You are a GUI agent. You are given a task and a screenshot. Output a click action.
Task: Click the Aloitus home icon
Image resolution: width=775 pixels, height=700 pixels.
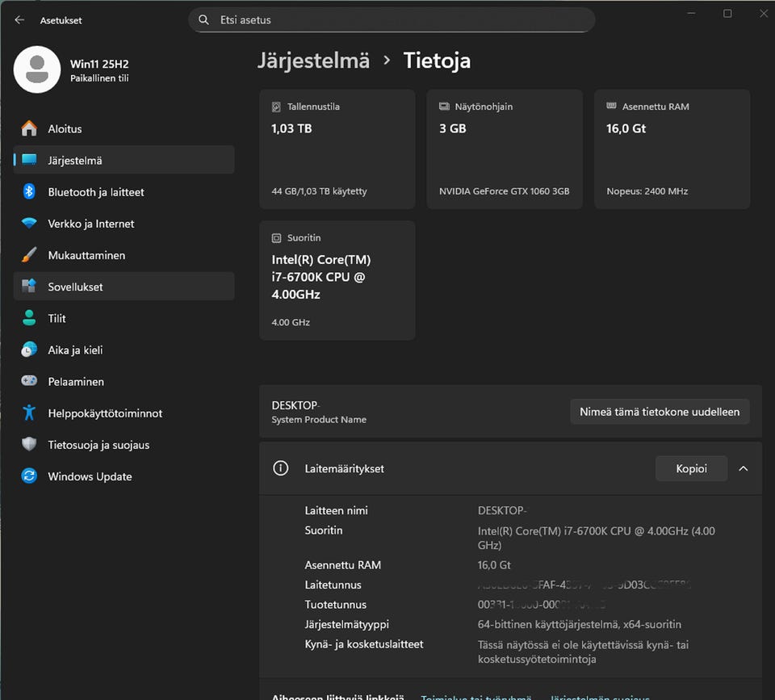29,128
